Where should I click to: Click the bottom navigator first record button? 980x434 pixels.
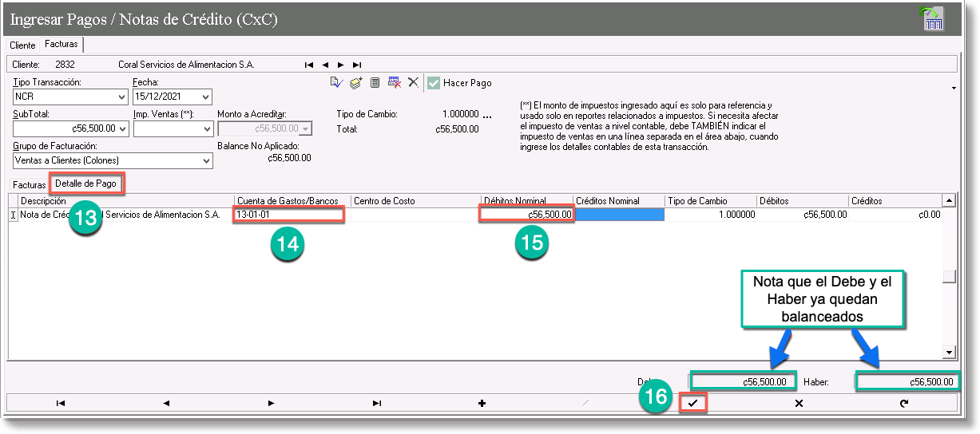pos(61,403)
